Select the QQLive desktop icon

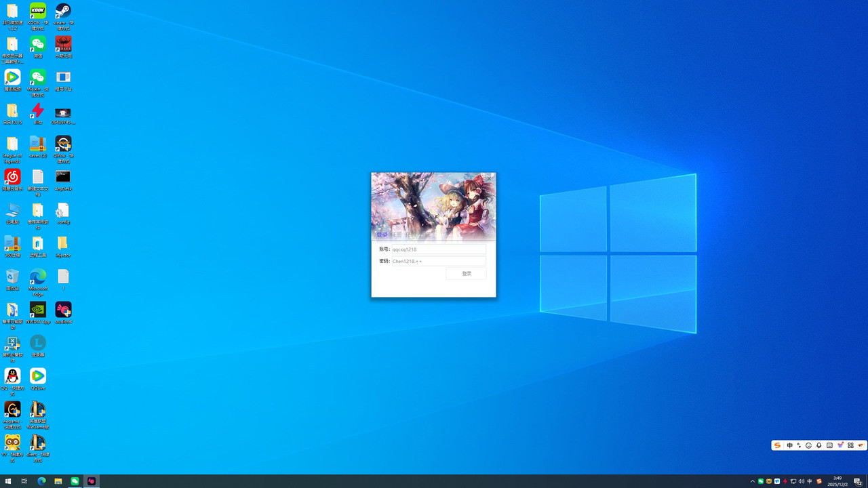[38, 380]
